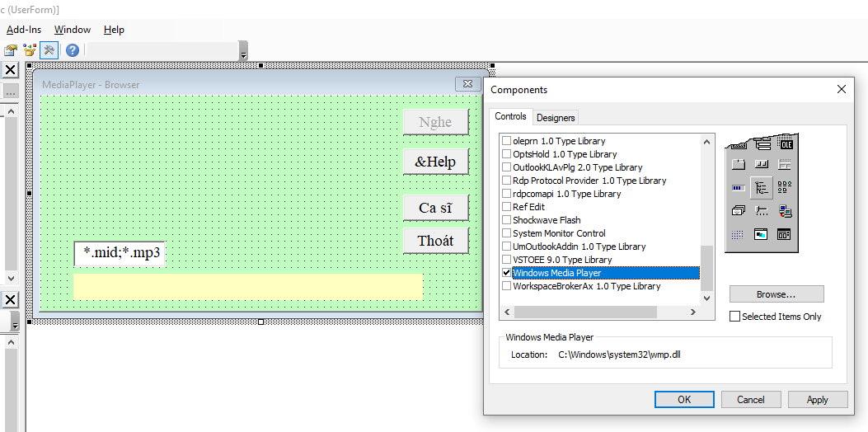Open the toolbar options overflow arrow
This screenshot has width=868, height=432.
(243, 52)
